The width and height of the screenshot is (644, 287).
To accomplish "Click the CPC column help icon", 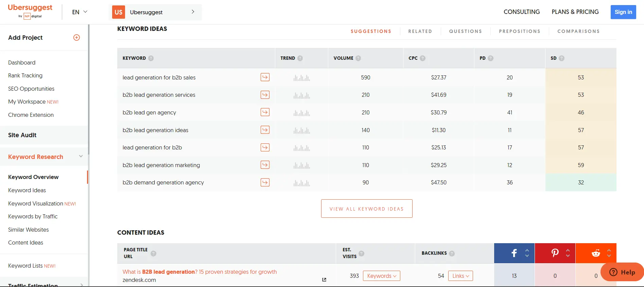I will tap(422, 58).
